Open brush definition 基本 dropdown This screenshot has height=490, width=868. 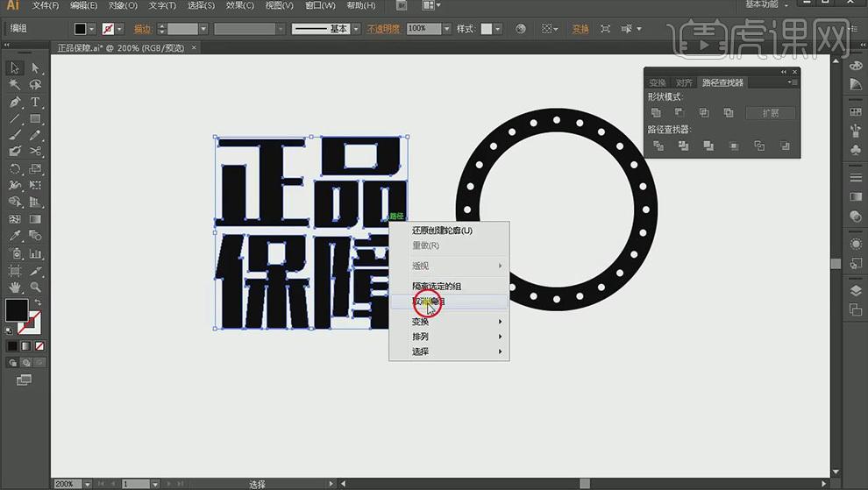click(x=355, y=29)
